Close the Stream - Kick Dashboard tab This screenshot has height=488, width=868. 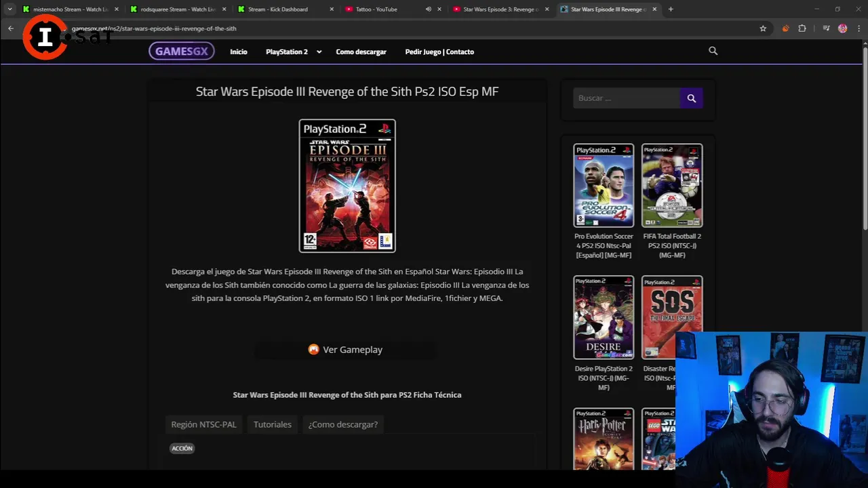pyautogui.click(x=332, y=9)
